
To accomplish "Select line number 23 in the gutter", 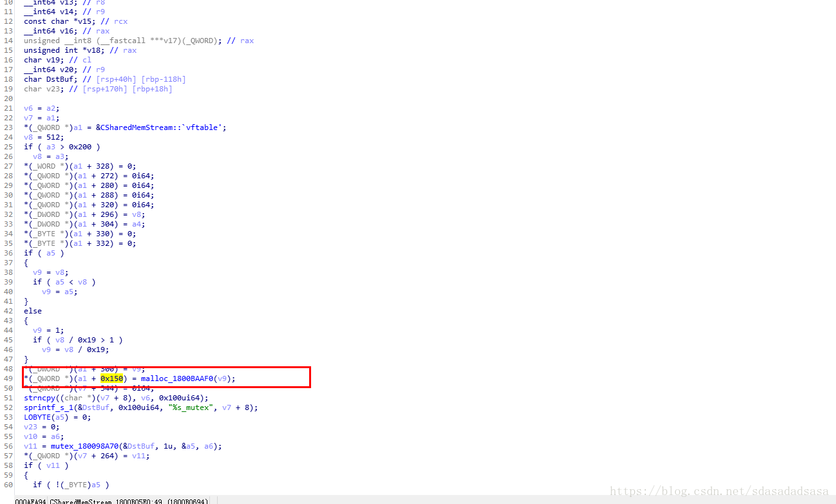I will (8, 127).
